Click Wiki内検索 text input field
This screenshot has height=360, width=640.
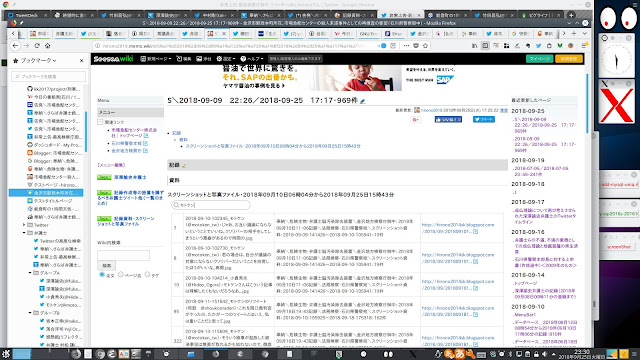click(x=123, y=255)
